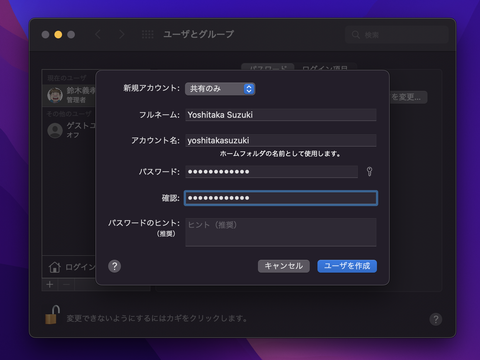This screenshot has width=480, height=360.
Task: Click the lock icon to prevent changes
Action: [52, 315]
